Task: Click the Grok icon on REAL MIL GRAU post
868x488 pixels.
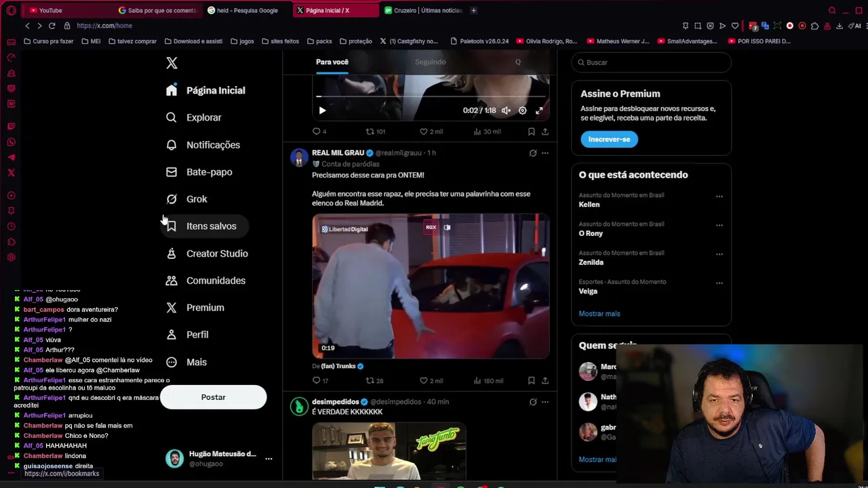Action: tap(533, 153)
